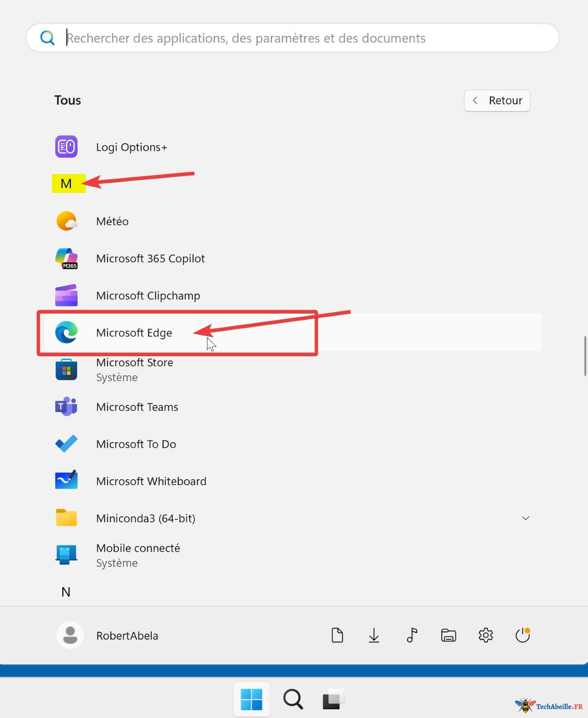Open the taskbar Search magnifier

293,699
